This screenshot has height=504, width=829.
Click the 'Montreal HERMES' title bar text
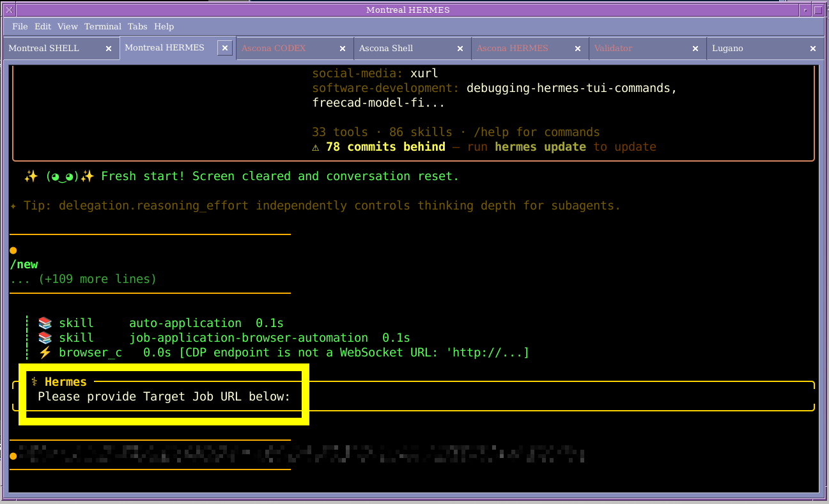point(408,10)
